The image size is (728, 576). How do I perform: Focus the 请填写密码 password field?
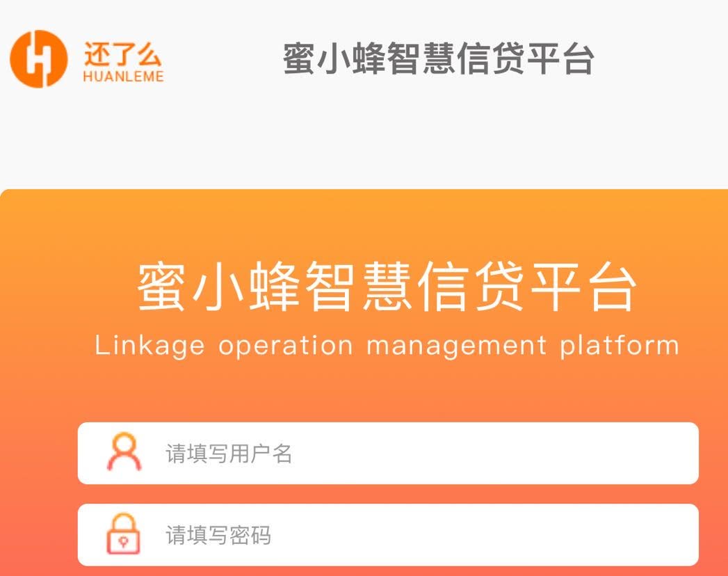tap(388, 535)
